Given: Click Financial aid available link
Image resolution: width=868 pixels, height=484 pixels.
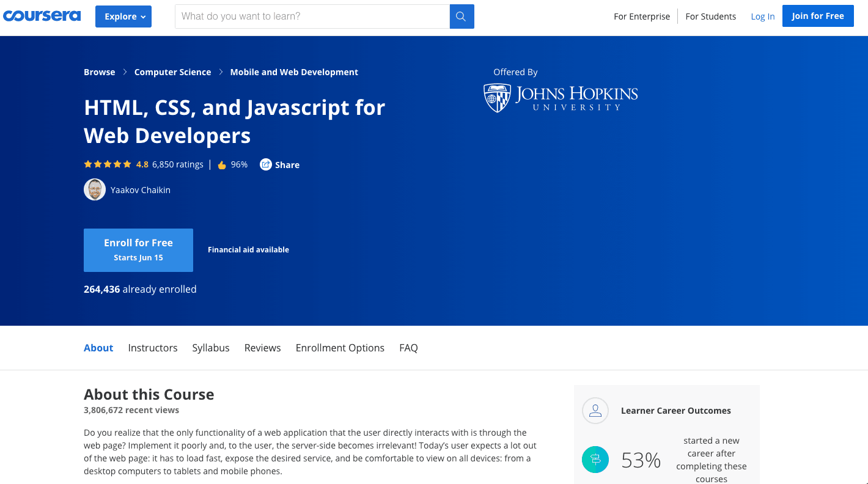Looking at the screenshot, I should [248, 249].
